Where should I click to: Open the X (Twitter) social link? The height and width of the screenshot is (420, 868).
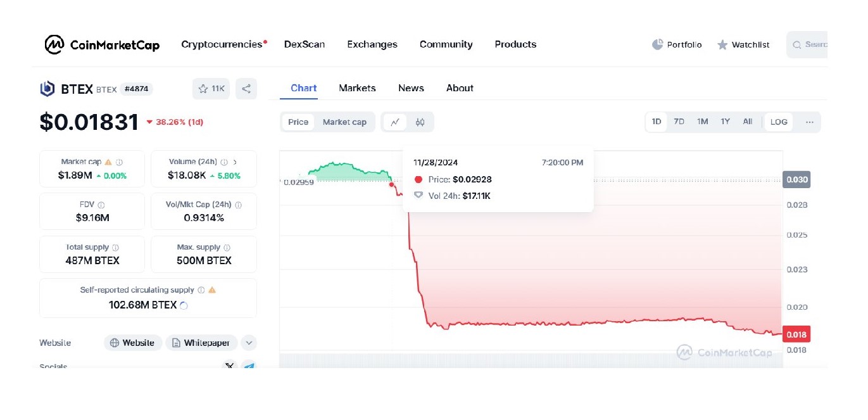coord(230,366)
